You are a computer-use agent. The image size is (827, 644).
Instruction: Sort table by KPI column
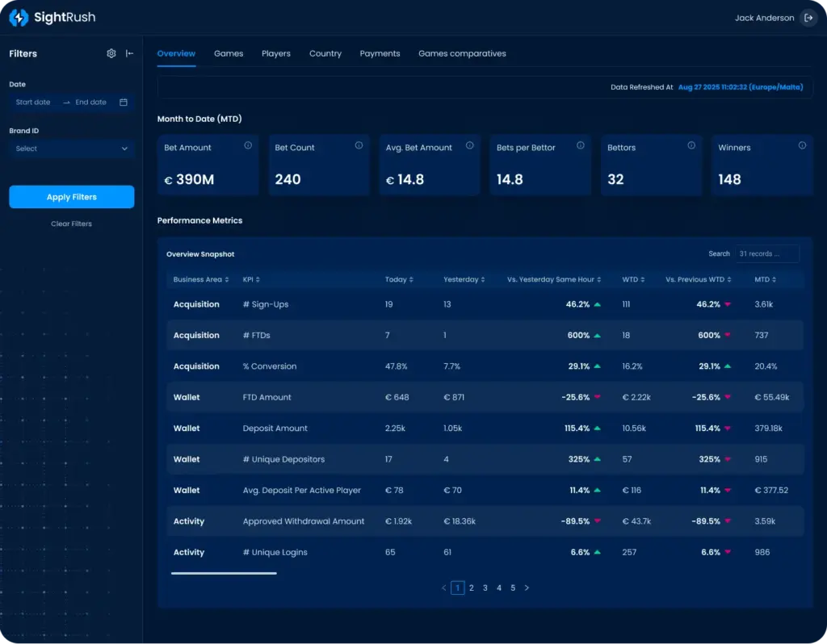point(251,279)
